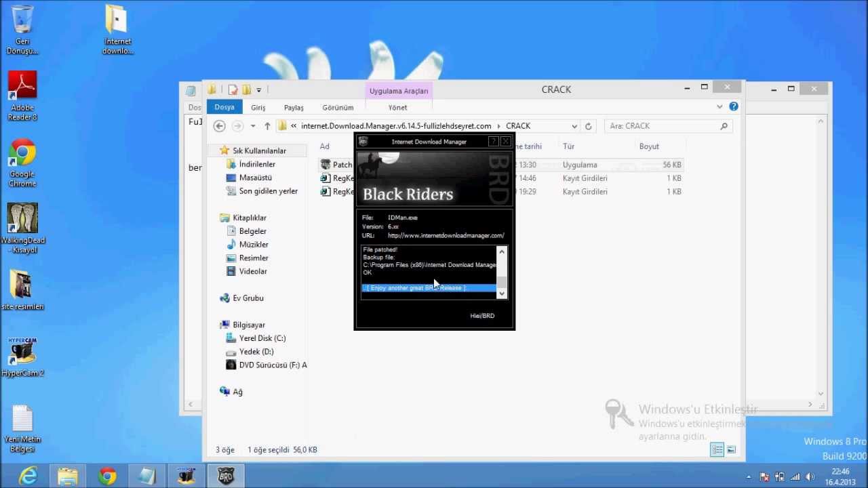Select the site resimleri desktop icon
The width and height of the screenshot is (868, 488).
click(x=22, y=289)
